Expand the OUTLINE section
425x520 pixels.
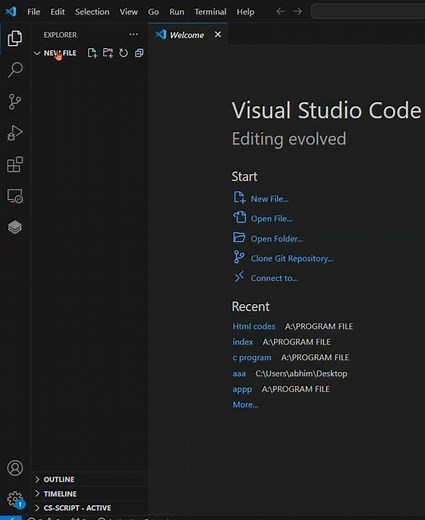[89, 479]
